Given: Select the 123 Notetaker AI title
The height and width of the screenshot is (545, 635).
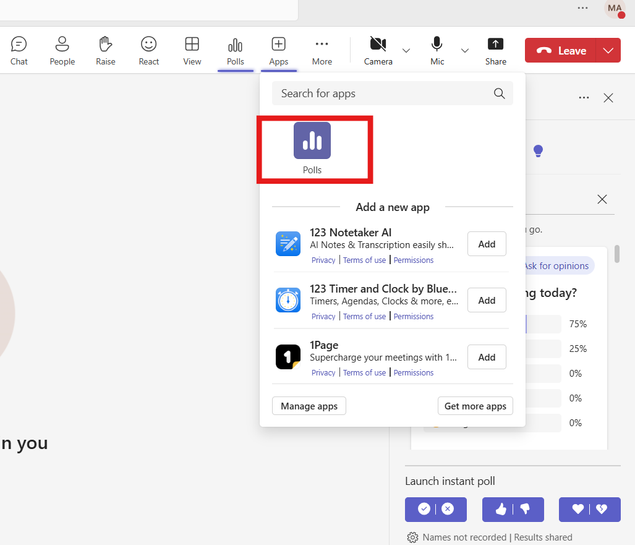Looking at the screenshot, I should tap(351, 232).
